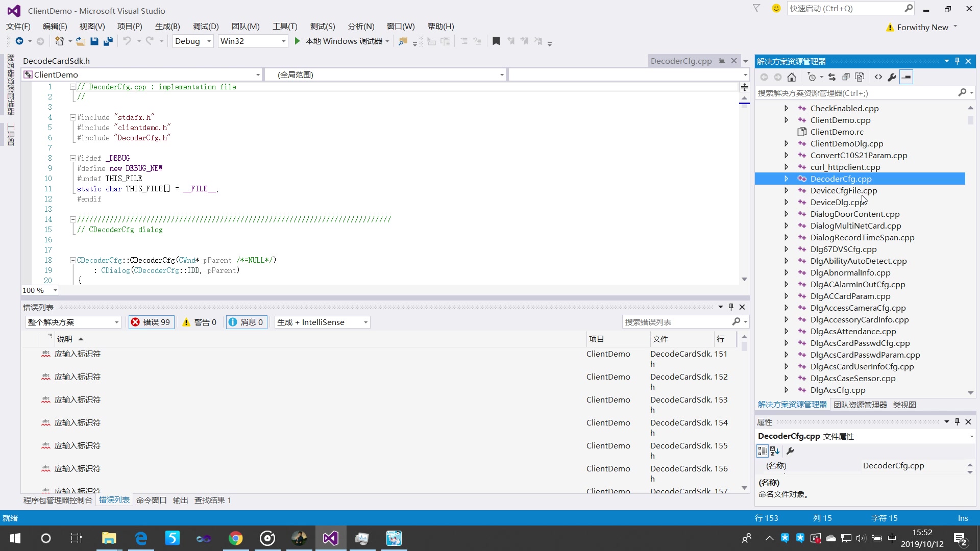
Task: Click the View Code angle-brackets icon
Action: 878,77
